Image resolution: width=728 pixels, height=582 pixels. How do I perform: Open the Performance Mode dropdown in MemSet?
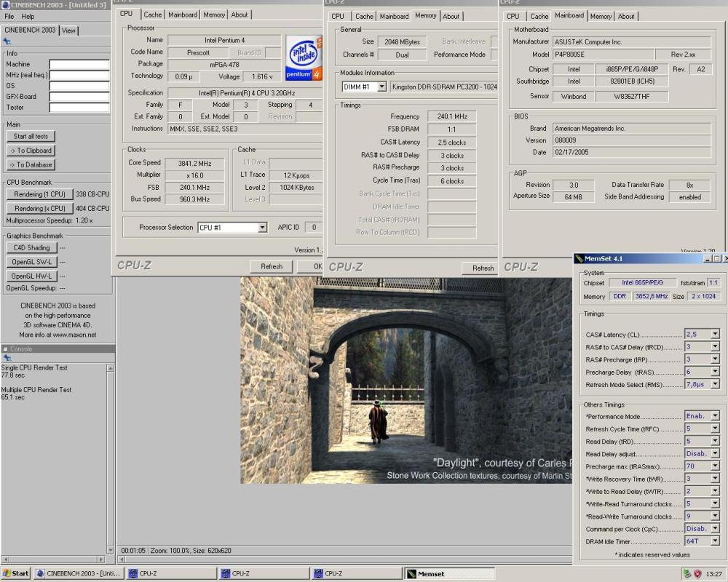point(715,416)
